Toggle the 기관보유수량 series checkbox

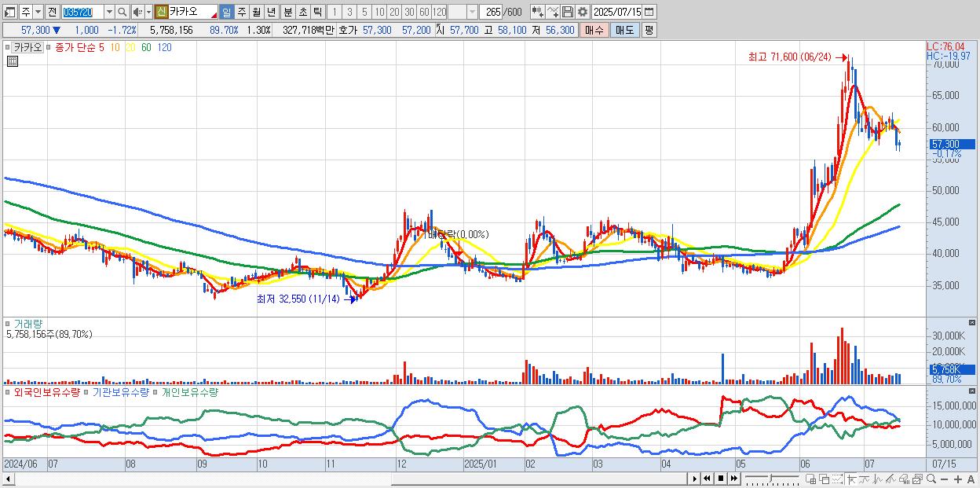pyautogui.click(x=87, y=391)
